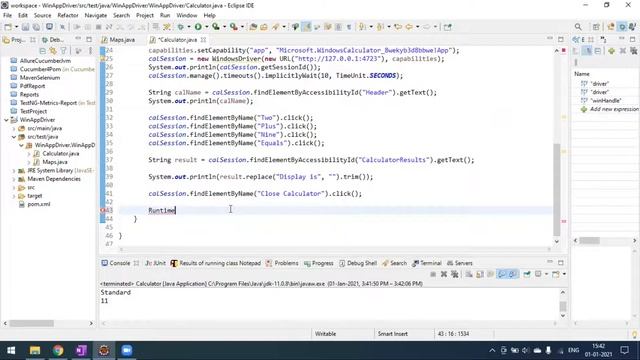Viewport: 640px width, 360px height.
Task: Click the green Run button icon
Action: tap(198, 27)
